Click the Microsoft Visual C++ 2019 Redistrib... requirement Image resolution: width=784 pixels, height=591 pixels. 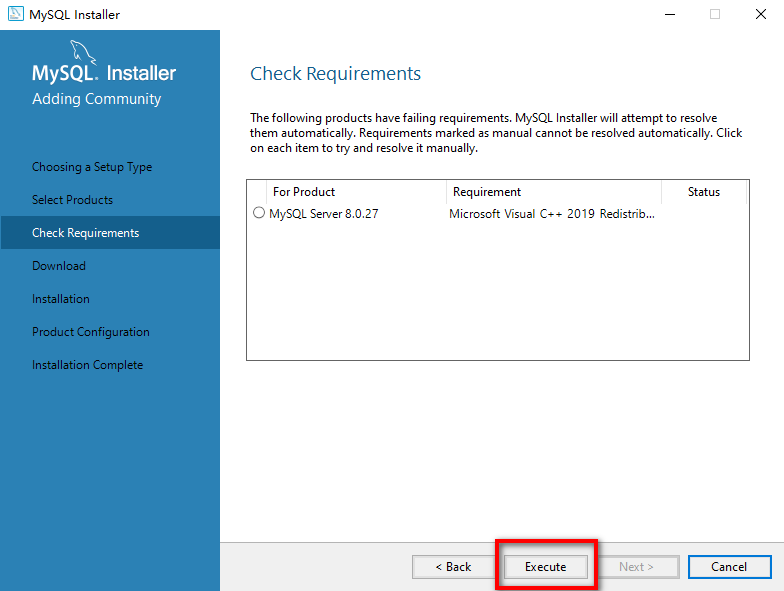pyautogui.click(x=552, y=214)
